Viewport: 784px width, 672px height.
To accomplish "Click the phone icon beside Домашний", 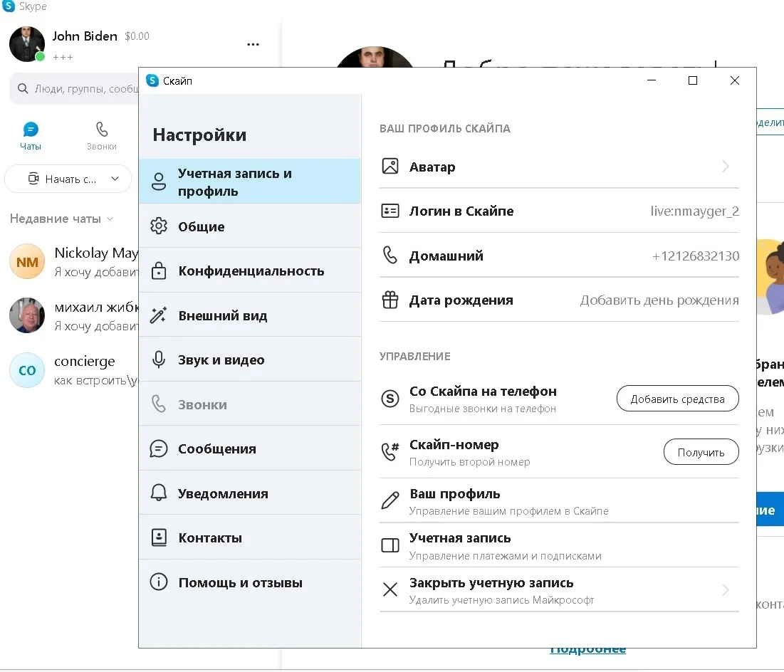I will [x=390, y=255].
